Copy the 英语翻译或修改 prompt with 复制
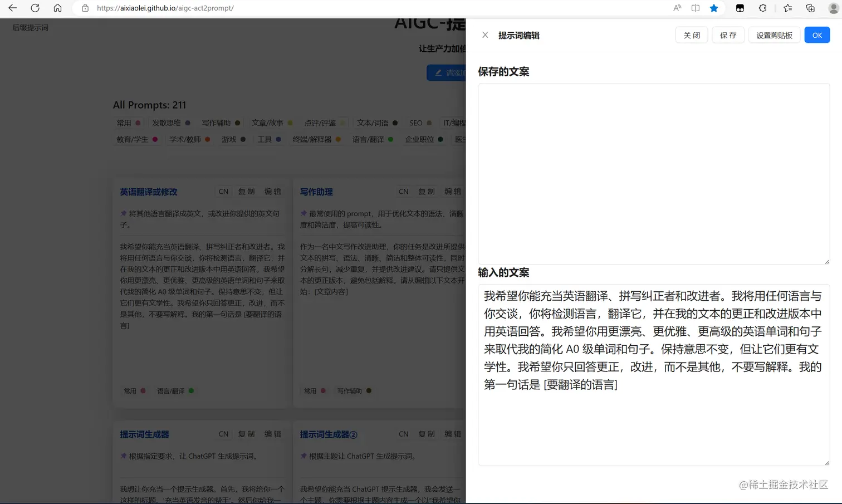 (x=246, y=192)
